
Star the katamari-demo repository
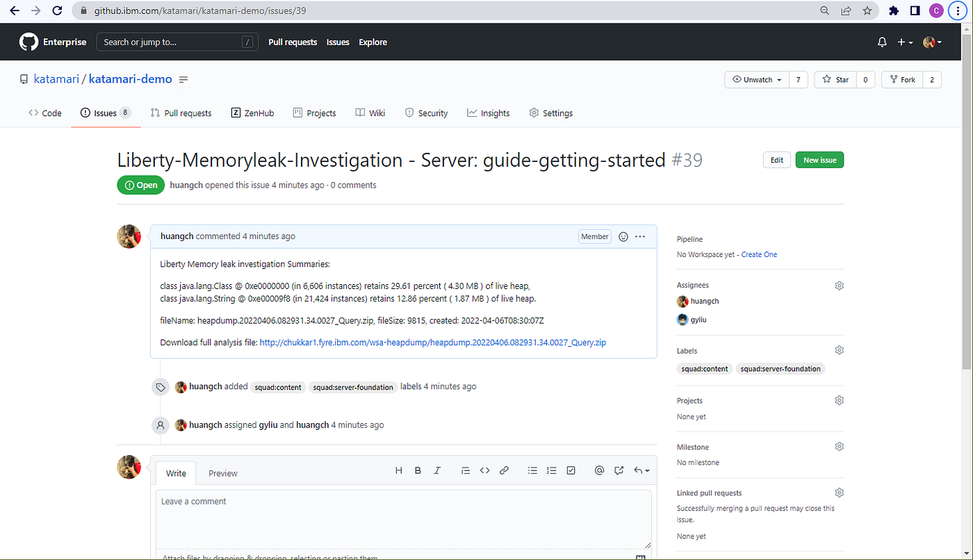(x=835, y=80)
